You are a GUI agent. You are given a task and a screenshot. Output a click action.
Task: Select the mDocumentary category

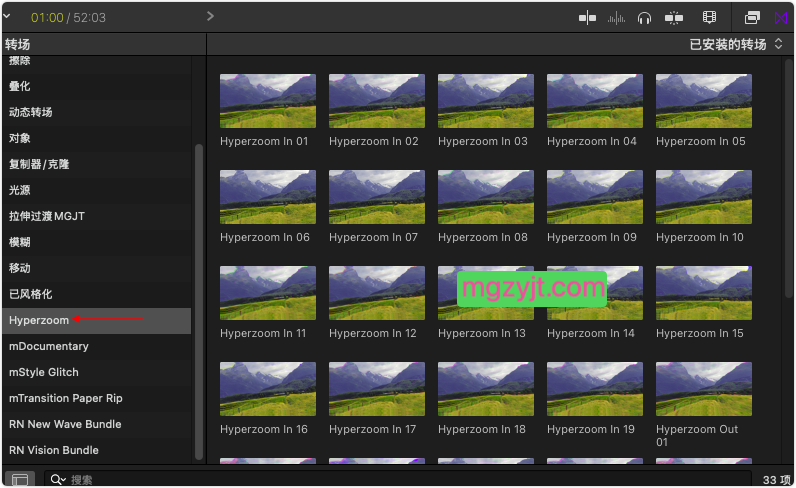coord(96,346)
